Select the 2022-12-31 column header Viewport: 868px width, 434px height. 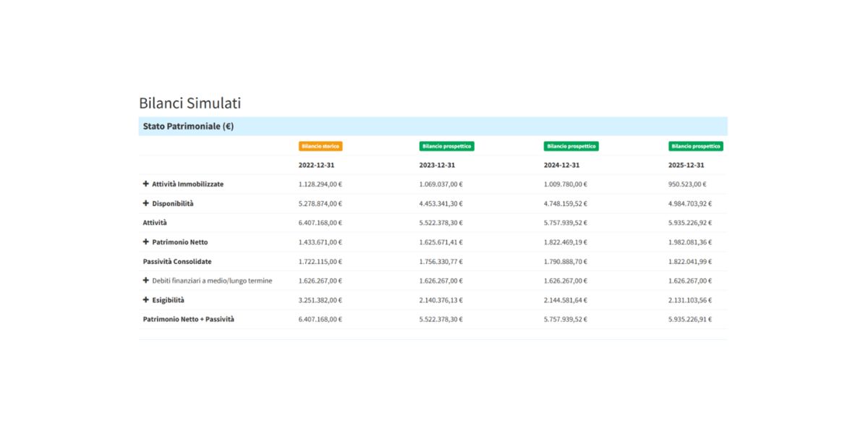[316, 165]
